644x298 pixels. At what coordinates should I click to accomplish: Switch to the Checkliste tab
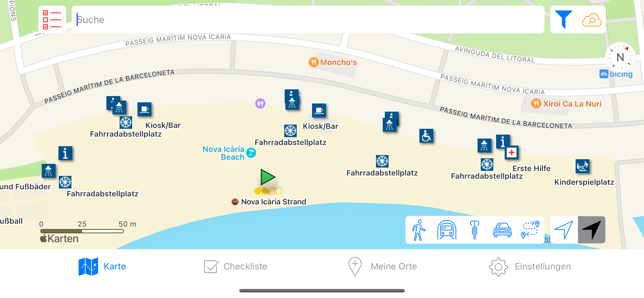pyautogui.click(x=236, y=266)
